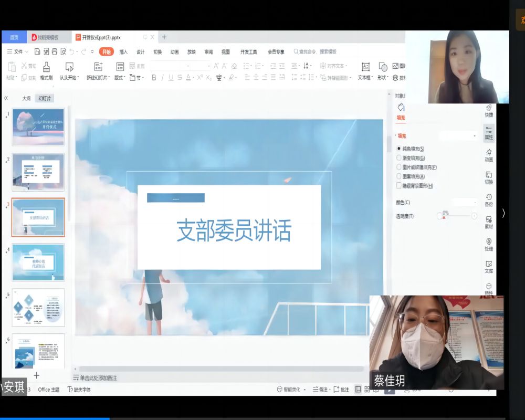Select the pattern fill (图案填充) radio button
The width and height of the screenshot is (525, 420).
[399, 176]
